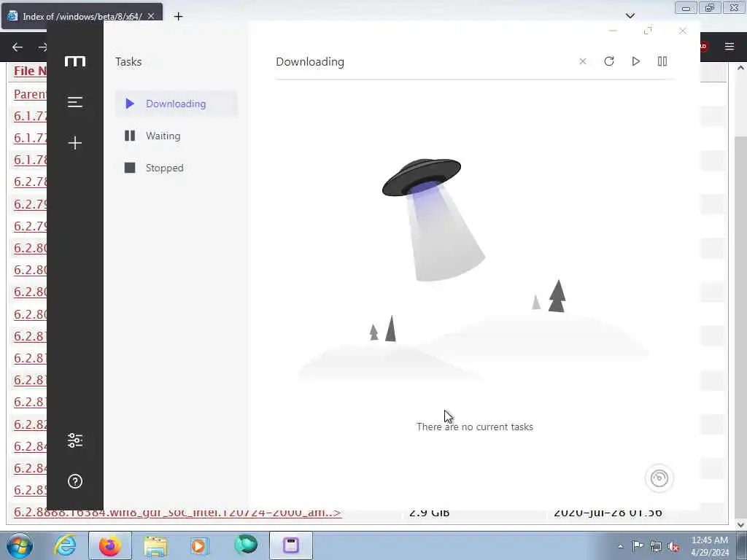Open the network tray icon
747x560 pixels.
[x=656, y=546]
